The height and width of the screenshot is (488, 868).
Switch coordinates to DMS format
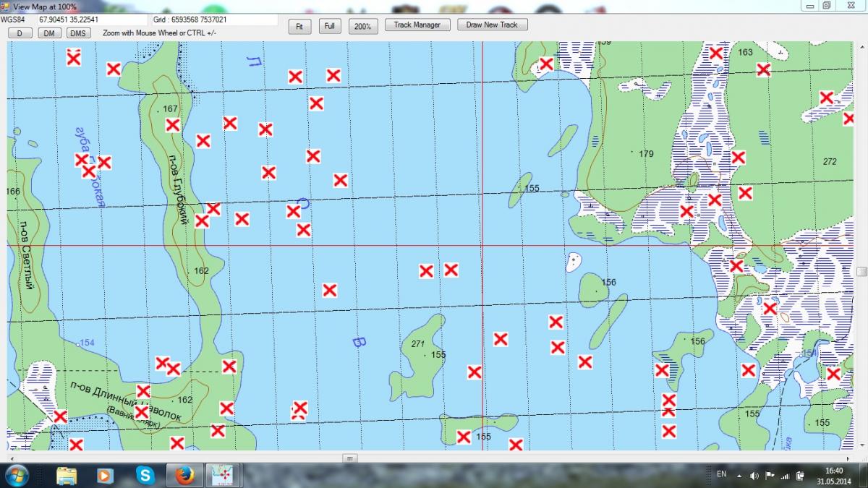pyautogui.click(x=79, y=33)
